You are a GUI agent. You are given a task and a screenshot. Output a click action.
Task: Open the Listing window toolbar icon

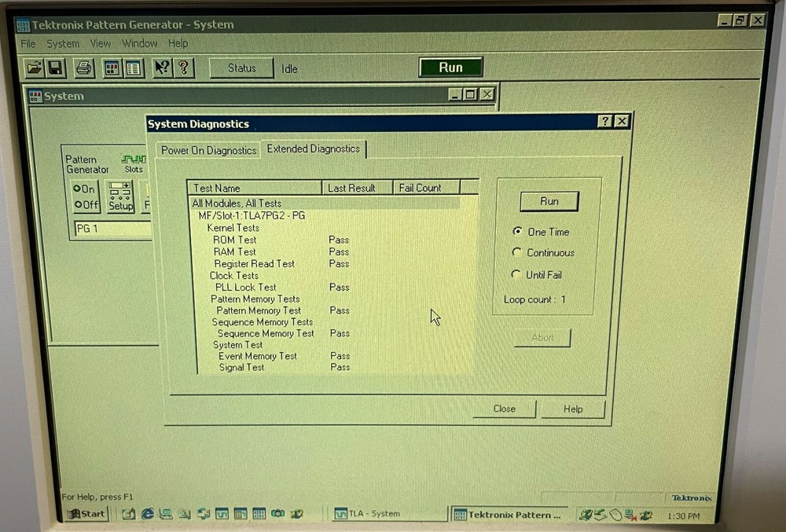pos(134,68)
